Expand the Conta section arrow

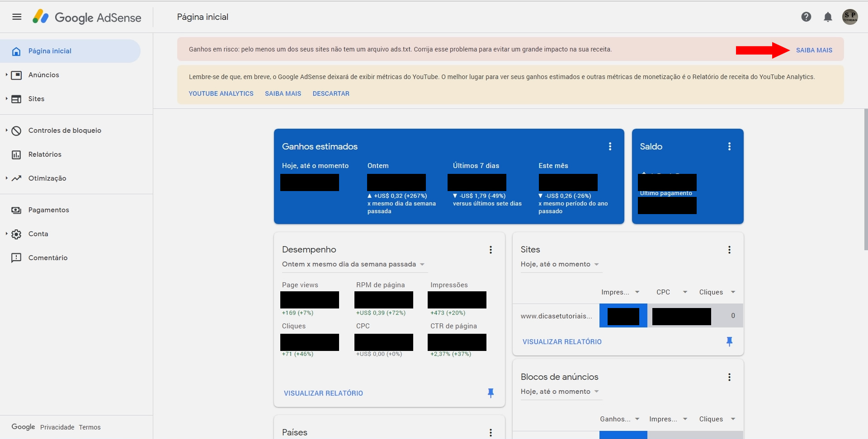pyautogui.click(x=6, y=234)
